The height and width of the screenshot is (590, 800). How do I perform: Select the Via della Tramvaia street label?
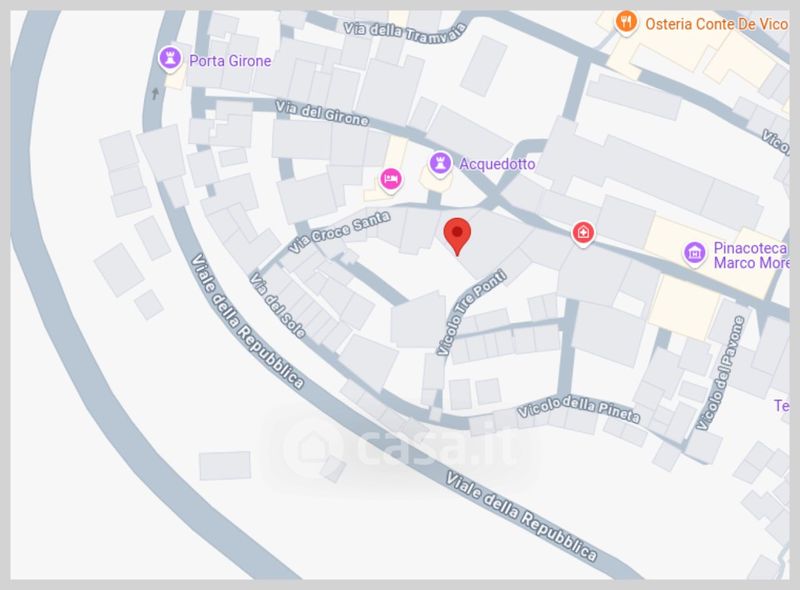pos(405,32)
